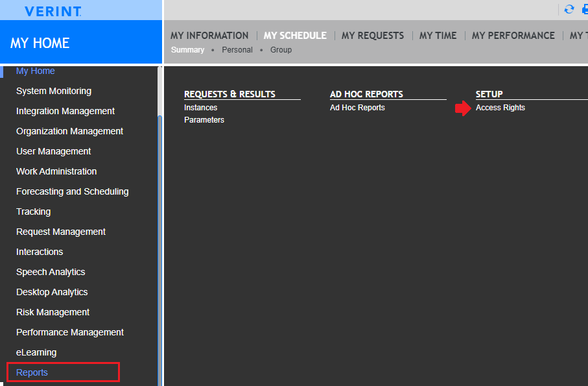Open Reports in the sidebar
Viewport: 588px width, 386px height.
tap(32, 372)
